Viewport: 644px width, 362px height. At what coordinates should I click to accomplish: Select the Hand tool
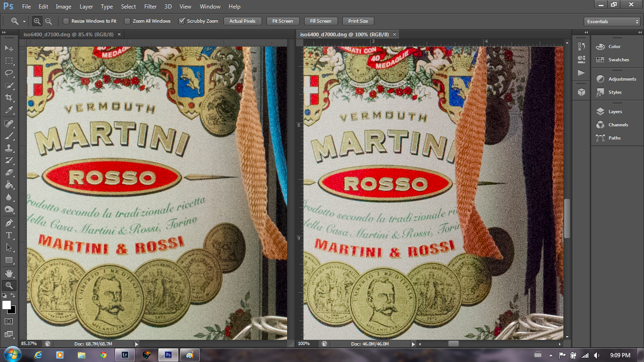pyautogui.click(x=9, y=273)
